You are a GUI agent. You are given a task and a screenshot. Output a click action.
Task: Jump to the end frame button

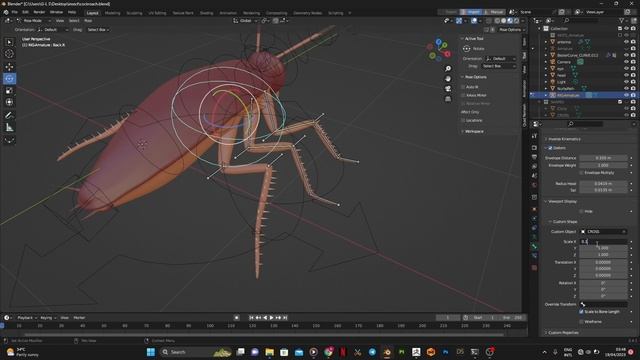click(x=285, y=318)
